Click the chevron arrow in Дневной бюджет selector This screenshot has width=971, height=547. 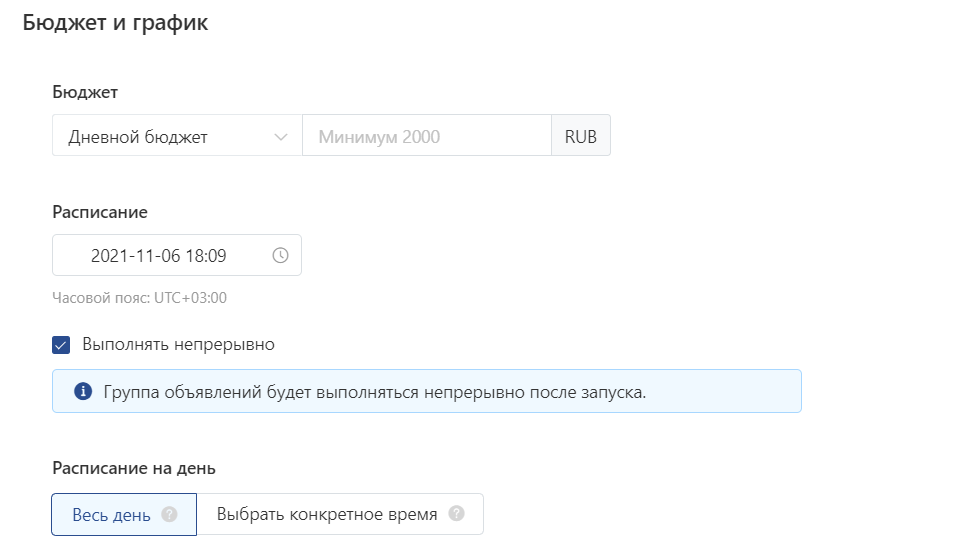tap(281, 136)
